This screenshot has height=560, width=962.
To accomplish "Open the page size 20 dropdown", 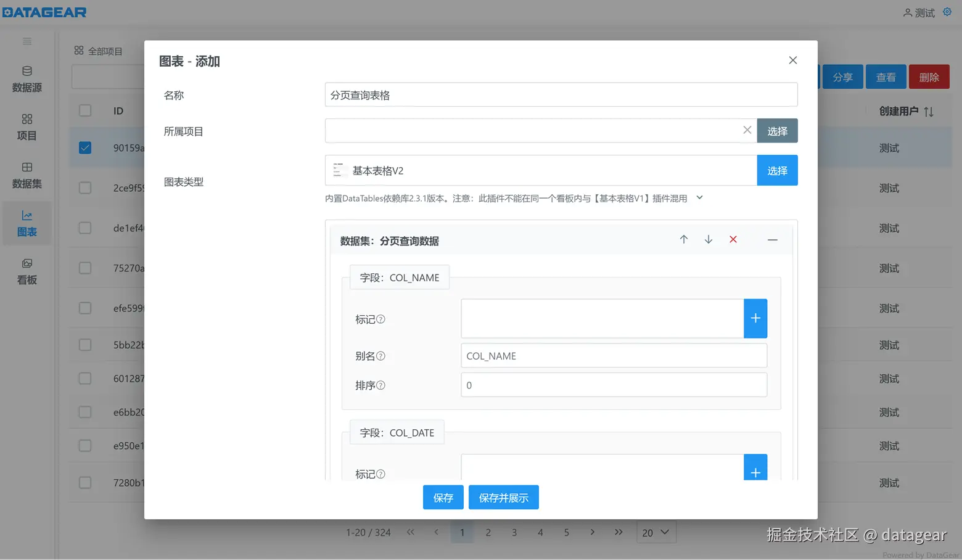I will (656, 532).
